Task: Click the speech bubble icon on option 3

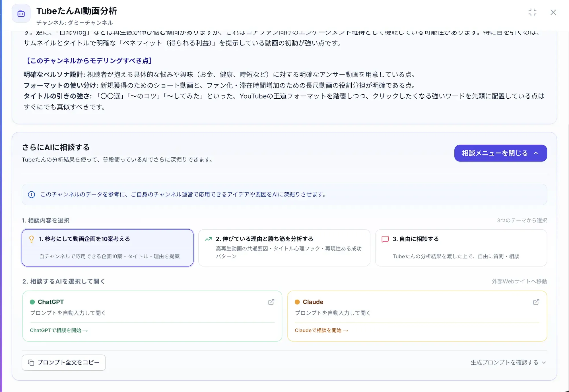Action: pyautogui.click(x=385, y=239)
